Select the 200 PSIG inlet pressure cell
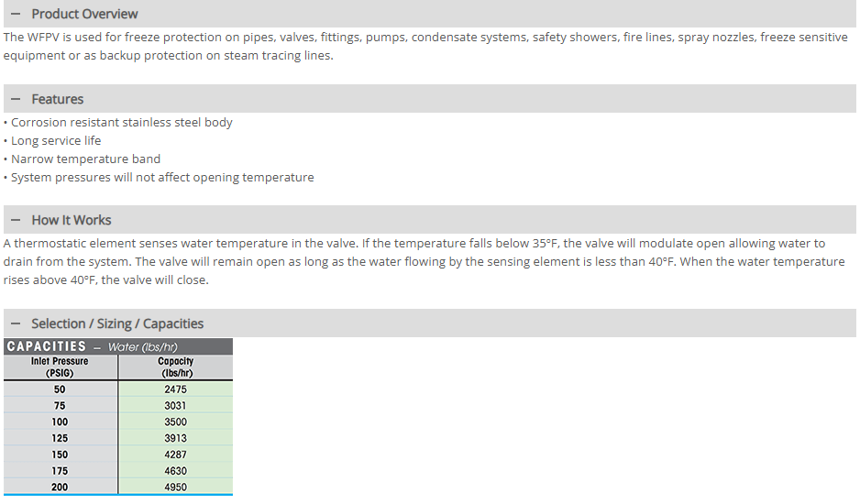This screenshot has width=860, height=504. pyautogui.click(x=60, y=487)
